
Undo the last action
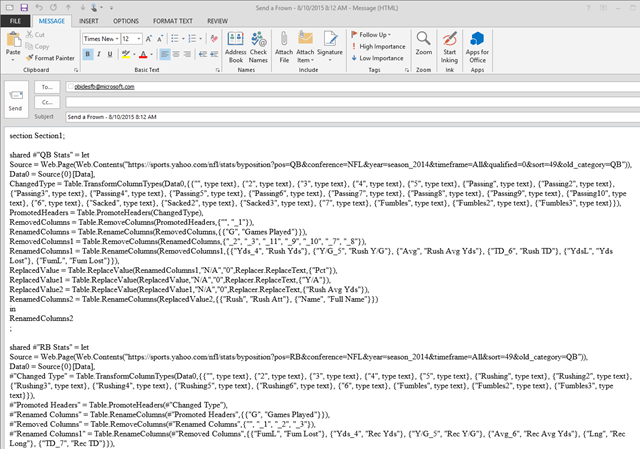[38, 7]
